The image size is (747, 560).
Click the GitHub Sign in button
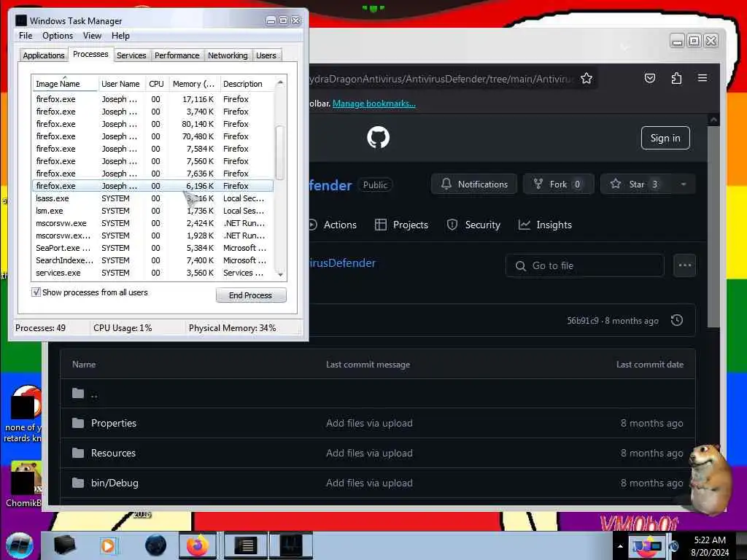click(665, 138)
